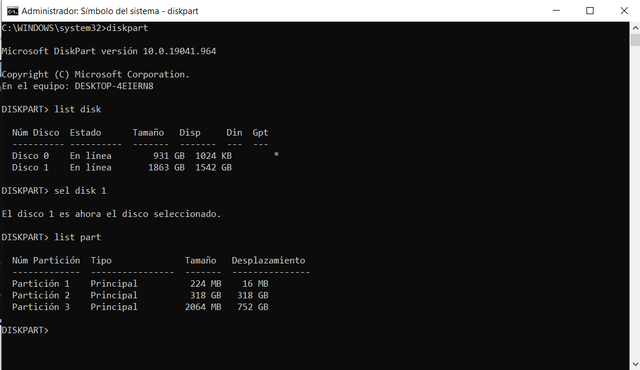Image resolution: width=640 pixels, height=370 pixels.
Task: Click the 'Din' column header
Action: (x=234, y=133)
